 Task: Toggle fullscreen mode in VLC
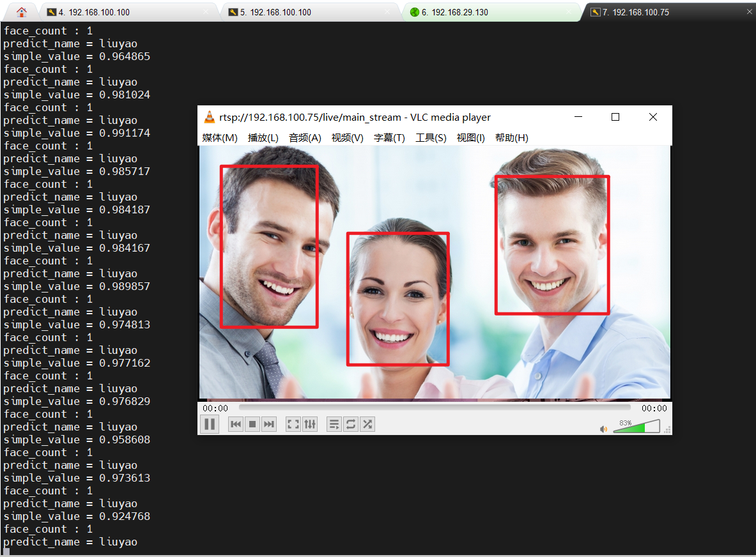tap(293, 423)
